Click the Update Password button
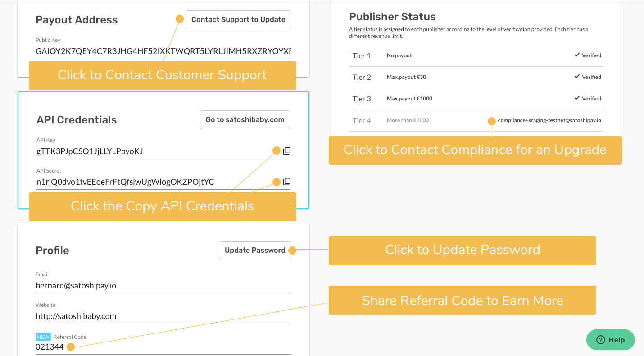The height and width of the screenshot is (356, 644). [x=255, y=251]
